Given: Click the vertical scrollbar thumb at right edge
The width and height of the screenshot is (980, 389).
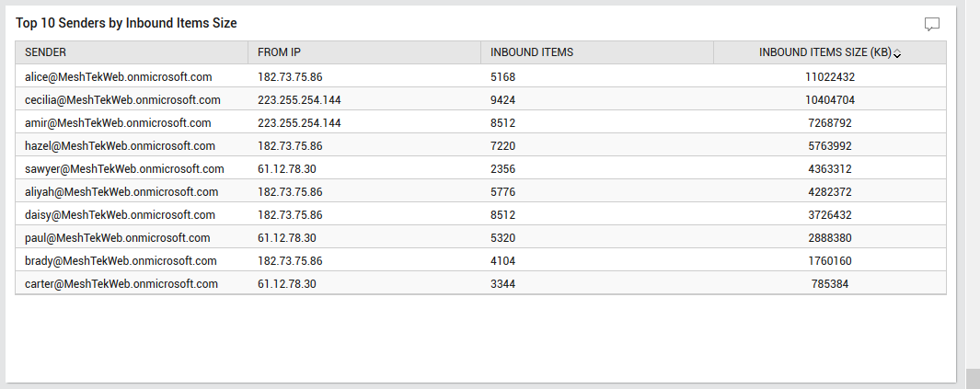Looking at the screenshot, I should [974, 378].
